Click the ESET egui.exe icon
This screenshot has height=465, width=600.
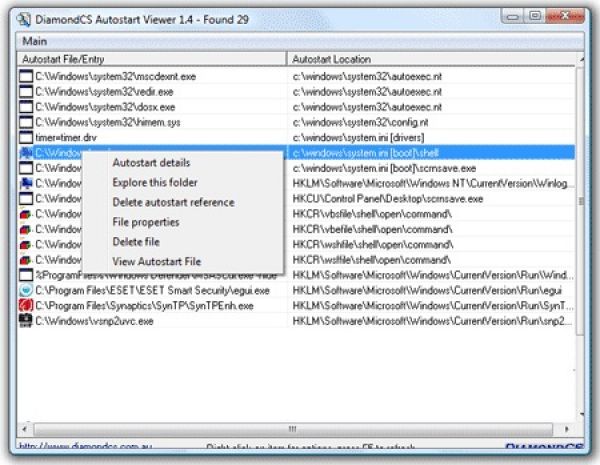click(26, 290)
